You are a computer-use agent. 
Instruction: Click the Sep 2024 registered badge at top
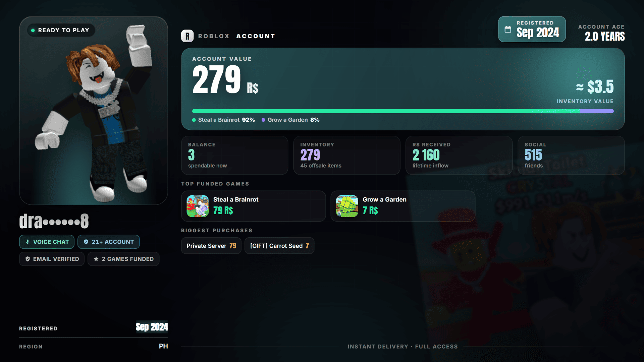pyautogui.click(x=532, y=29)
